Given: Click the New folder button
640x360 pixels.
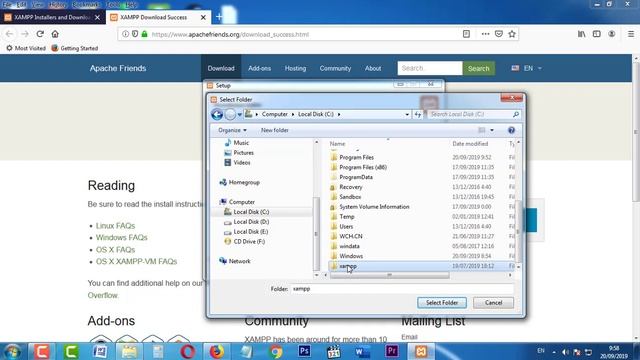Looking at the screenshot, I should pyautogui.click(x=275, y=130).
